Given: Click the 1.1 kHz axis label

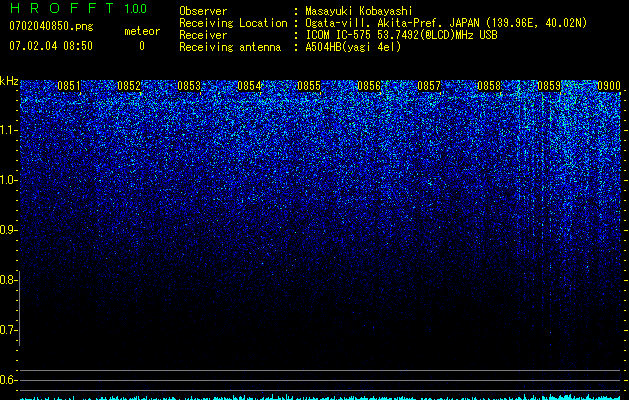Looking at the screenshot, I should (8, 130).
